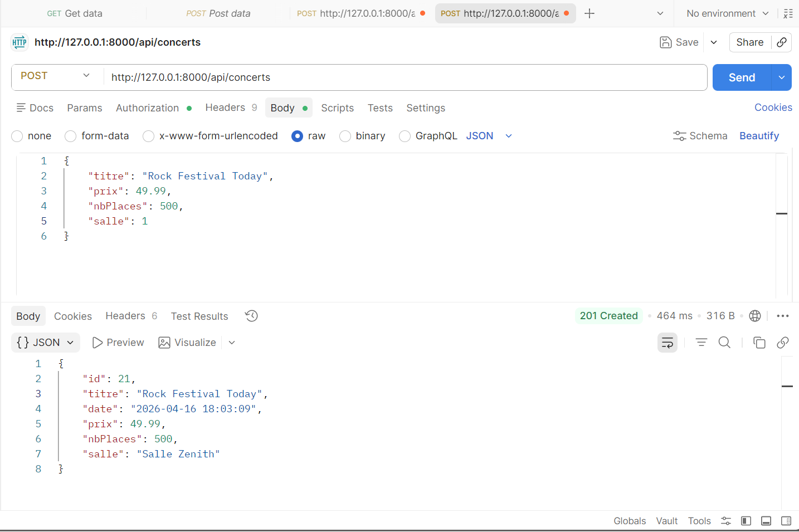Toggle word wrap icon in response toolbar
The height and width of the screenshot is (532, 799).
[667, 343]
